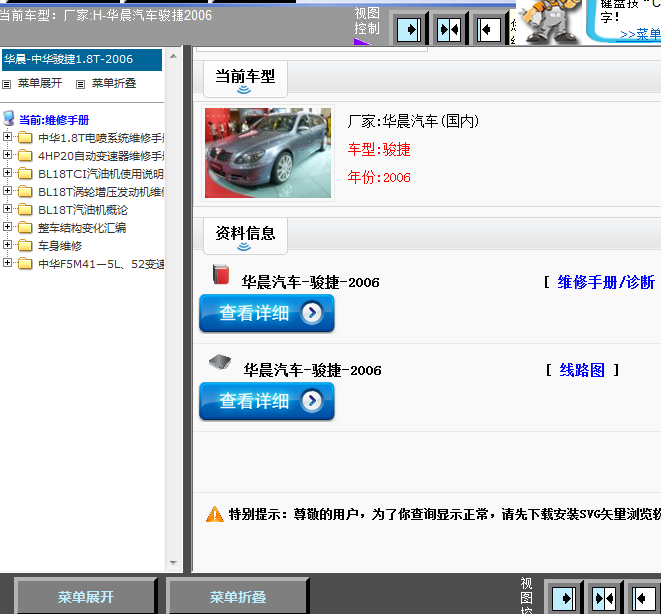The image size is (661, 614).
Task: Click folder icon of 中华1.8T电喷系统维修手册
Action: point(25,137)
